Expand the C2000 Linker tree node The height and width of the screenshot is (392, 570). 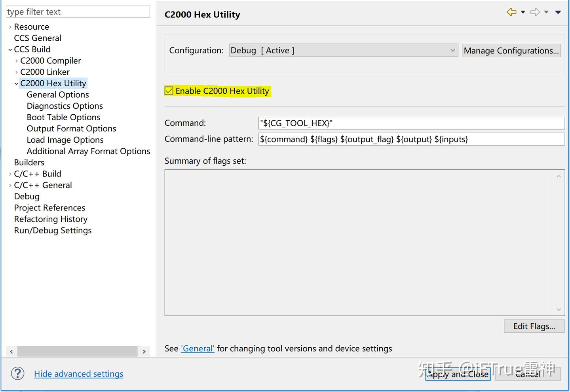click(x=16, y=72)
